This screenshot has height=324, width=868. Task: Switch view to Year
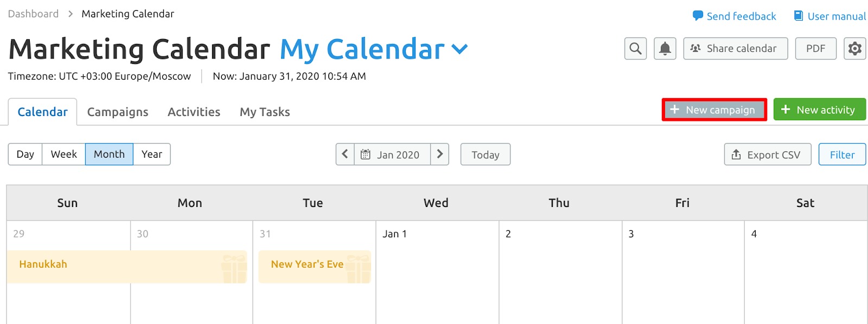coord(152,154)
